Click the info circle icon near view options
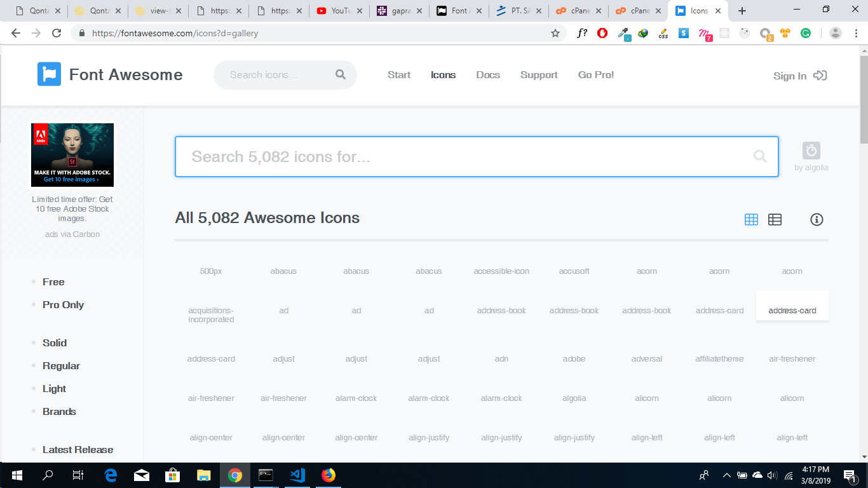Image resolution: width=868 pixels, height=488 pixels. click(x=817, y=219)
